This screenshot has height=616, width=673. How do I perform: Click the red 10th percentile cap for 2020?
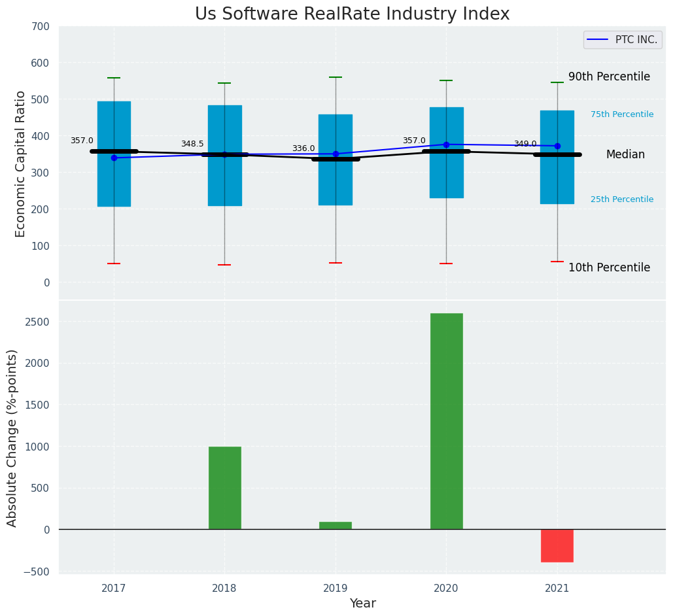point(446,264)
